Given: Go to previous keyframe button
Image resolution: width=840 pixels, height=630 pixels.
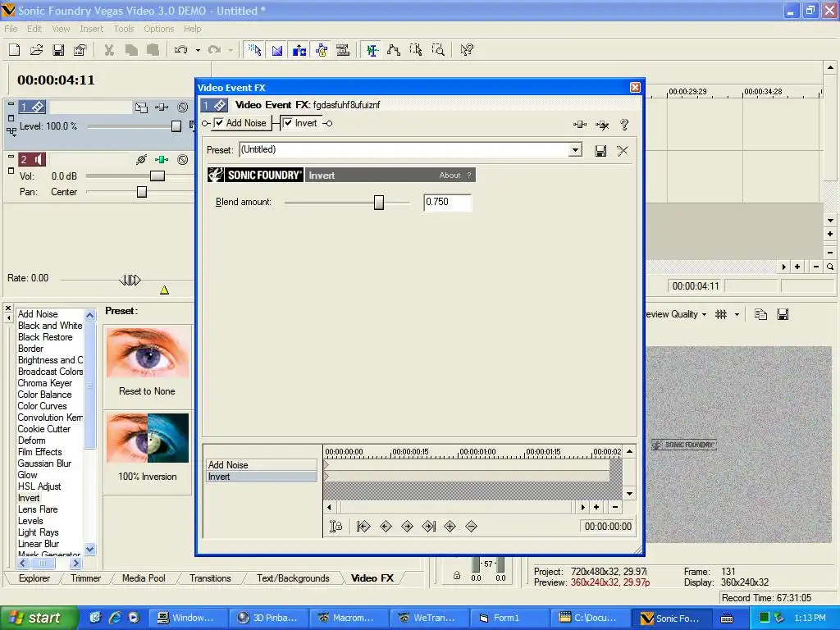Looking at the screenshot, I should pos(386,527).
